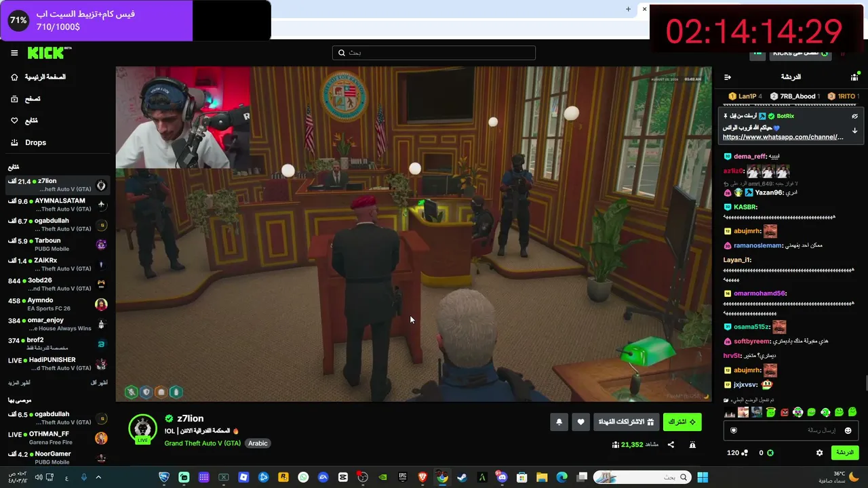Open Tarboun's PUBG Mobile stream

(x=58, y=245)
